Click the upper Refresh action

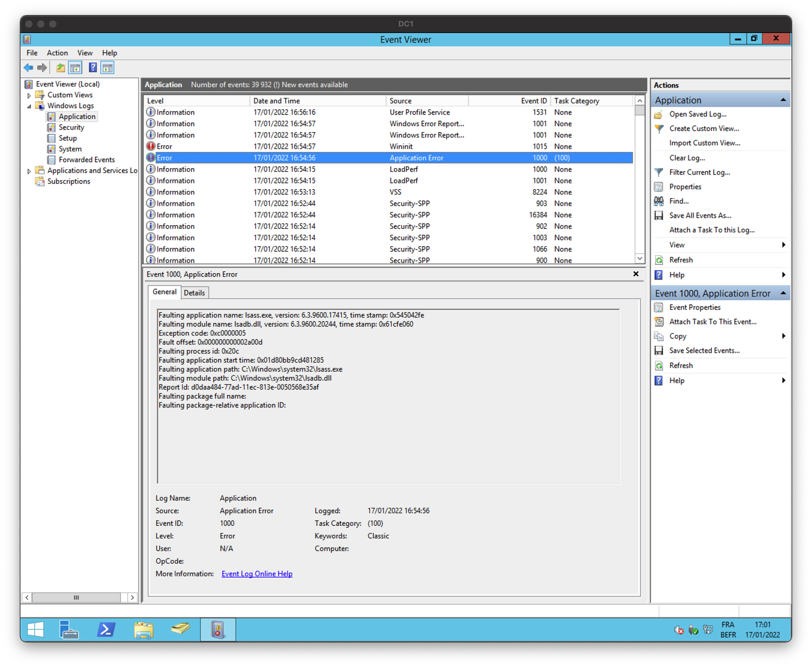click(681, 260)
